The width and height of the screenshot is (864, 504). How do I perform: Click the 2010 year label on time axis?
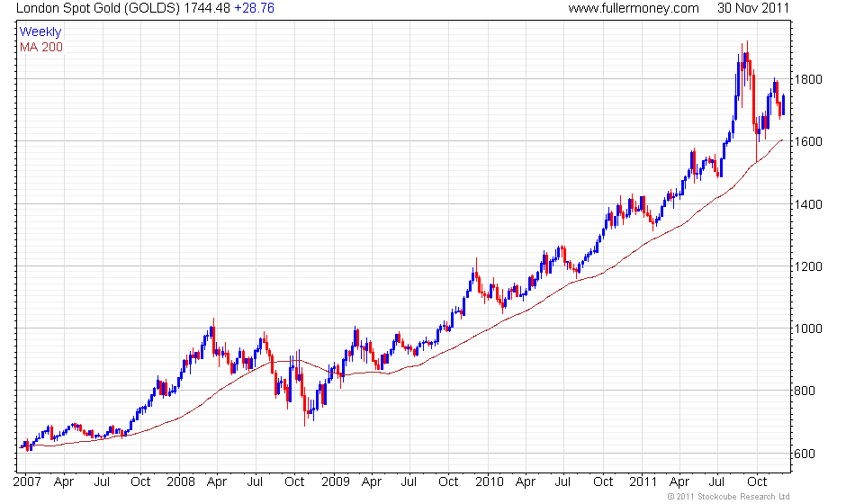coord(490,482)
